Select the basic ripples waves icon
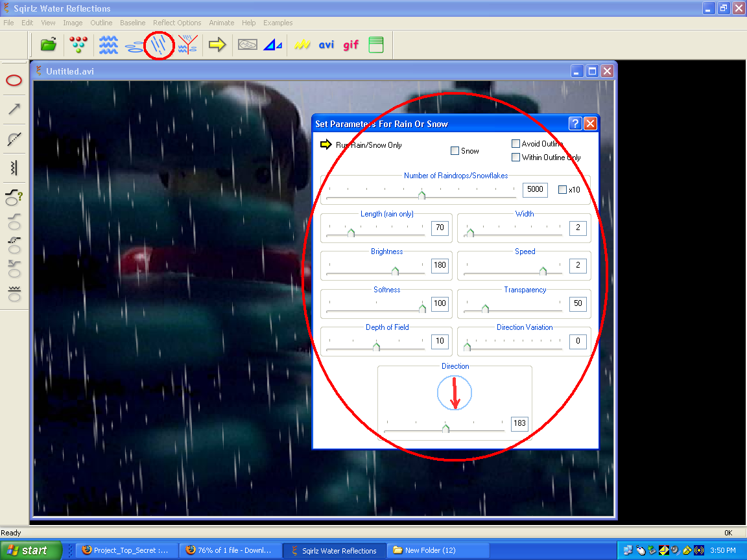 tap(109, 45)
